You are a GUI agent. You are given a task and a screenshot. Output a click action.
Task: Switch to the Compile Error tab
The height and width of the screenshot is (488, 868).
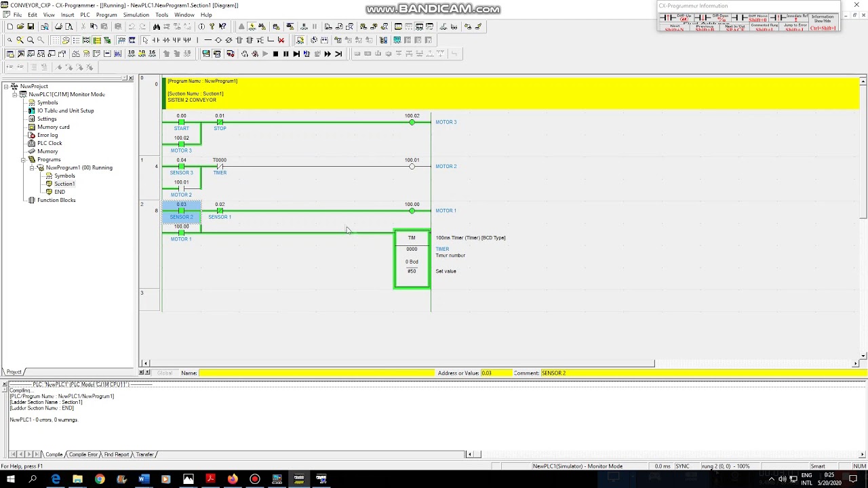(83, 454)
